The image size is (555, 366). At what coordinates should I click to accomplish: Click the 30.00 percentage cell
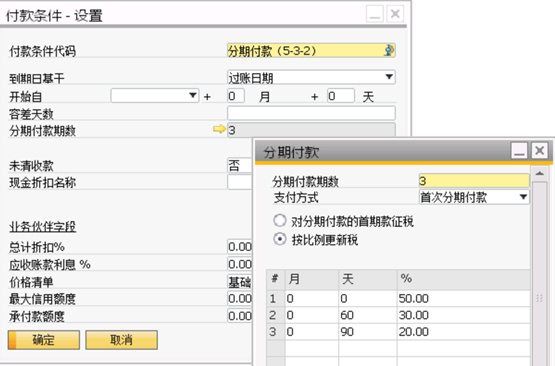tap(464, 315)
